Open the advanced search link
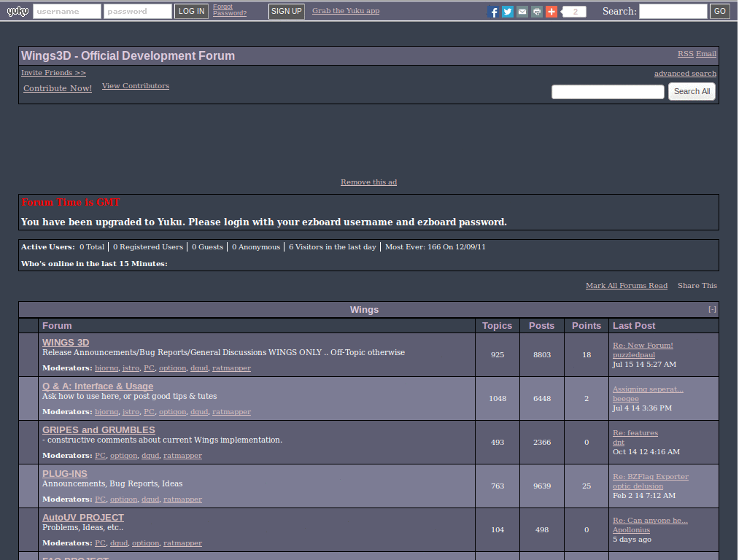Image resolution: width=747 pixels, height=560 pixels. (x=685, y=74)
